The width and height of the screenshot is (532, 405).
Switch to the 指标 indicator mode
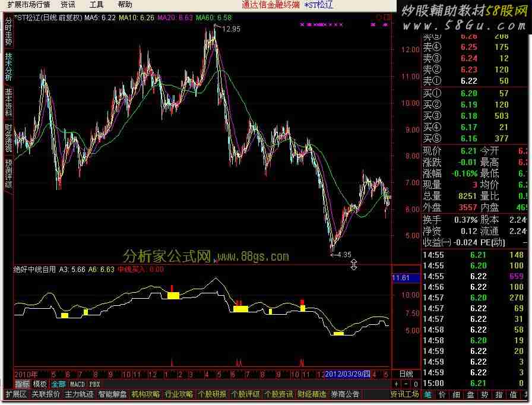coord(22,384)
